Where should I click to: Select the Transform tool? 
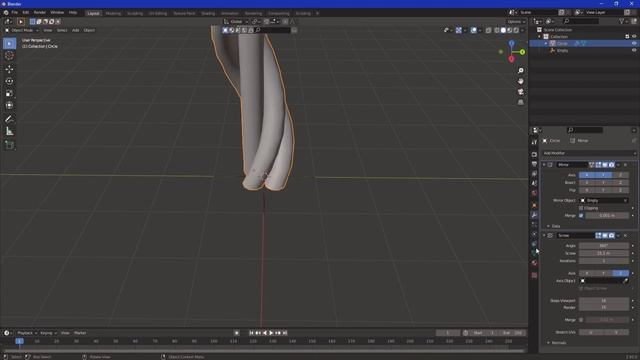pyautogui.click(x=9, y=105)
